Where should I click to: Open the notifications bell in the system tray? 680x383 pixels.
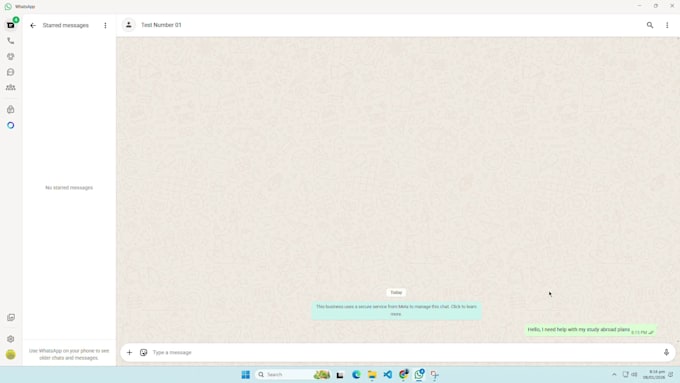pos(671,374)
